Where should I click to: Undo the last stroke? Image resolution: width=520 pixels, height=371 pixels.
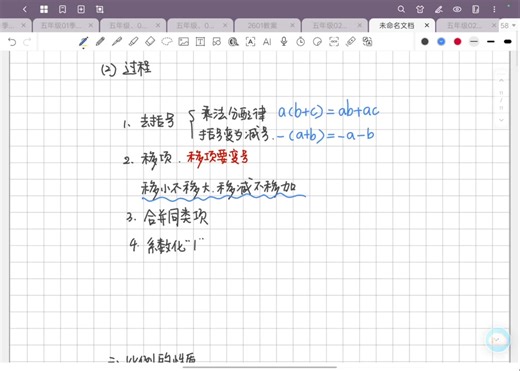pos(12,42)
